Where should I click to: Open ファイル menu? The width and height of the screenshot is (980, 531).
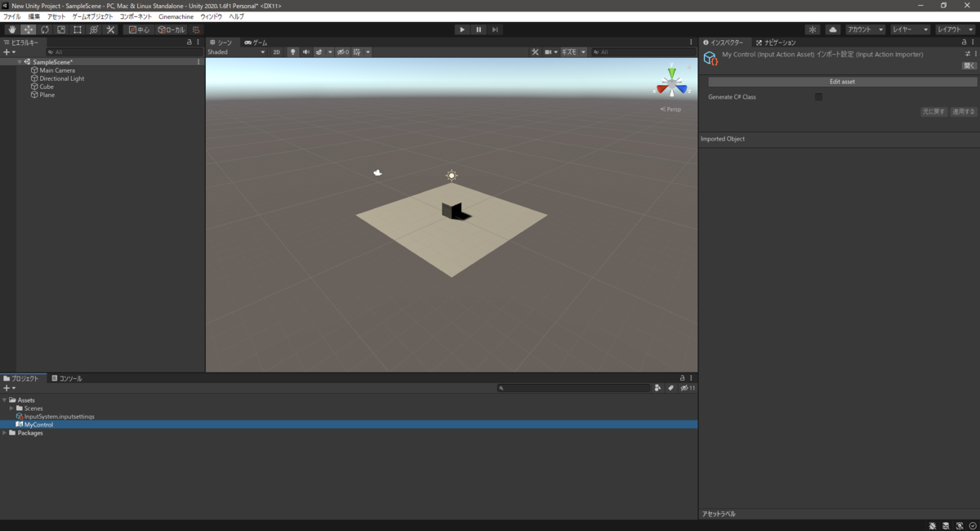coord(12,16)
